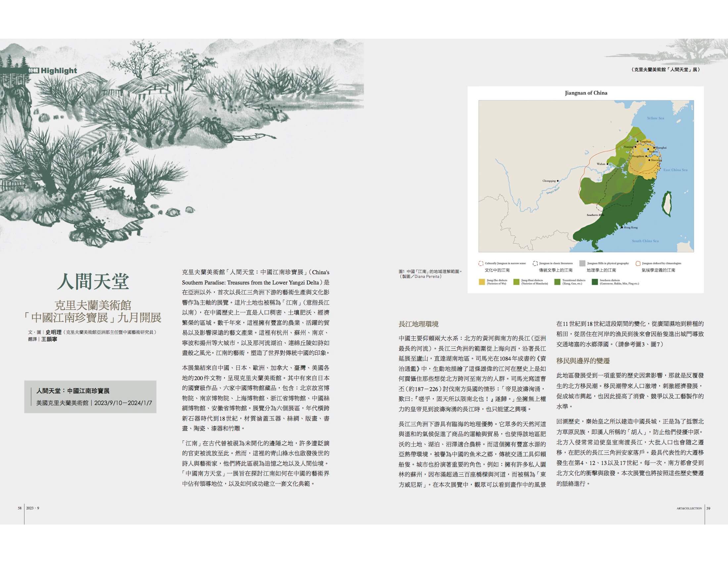The height and width of the screenshot is (563, 728).
Task: Click the Wuhan city marker on map
Action: pyautogui.click(x=607, y=164)
